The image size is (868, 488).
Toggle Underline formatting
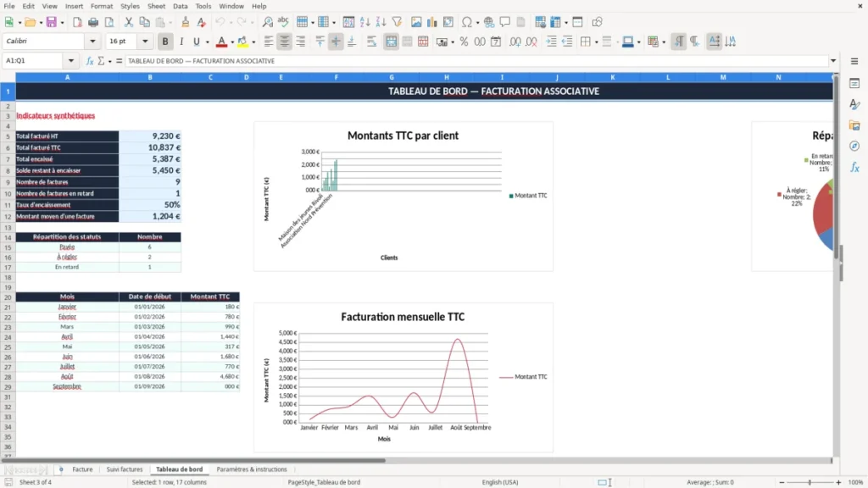point(196,42)
